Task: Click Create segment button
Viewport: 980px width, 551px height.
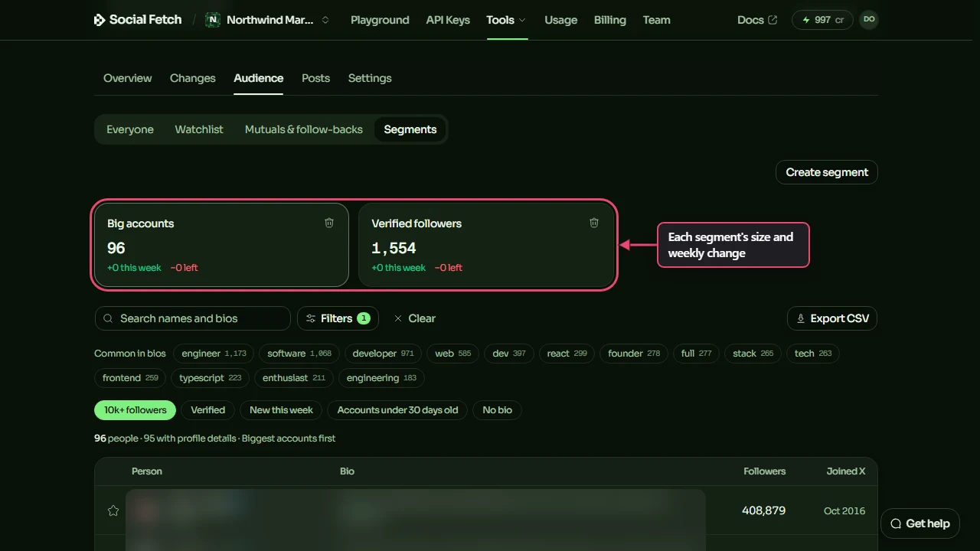Action: pos(827,172)
